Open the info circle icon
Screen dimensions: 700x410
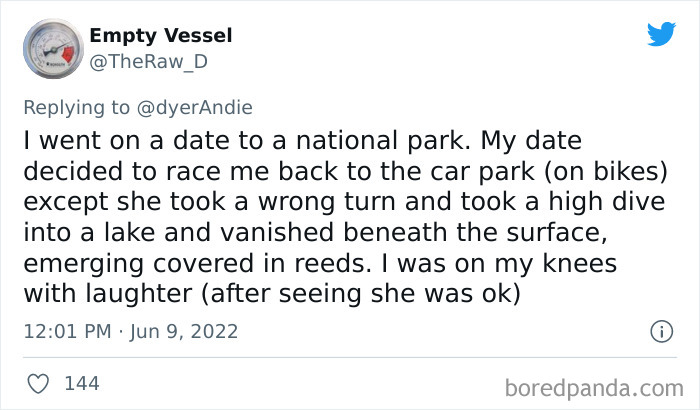(660, 331)
